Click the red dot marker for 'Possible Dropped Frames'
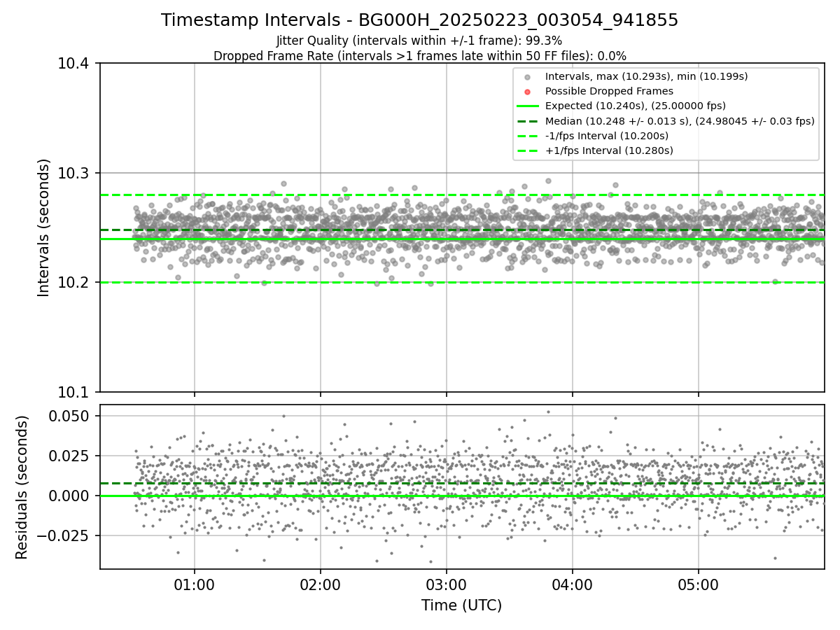Viewport: 840px width, 630px height. coord(528,92)
